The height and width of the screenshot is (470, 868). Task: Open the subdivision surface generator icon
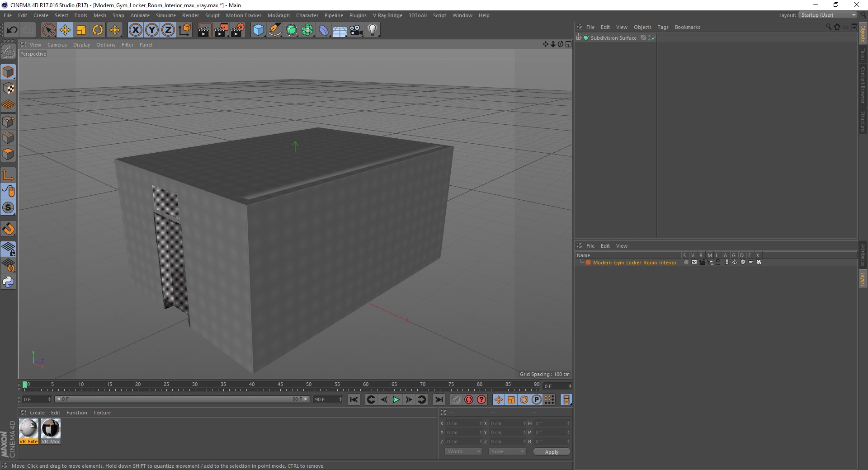click(291, 30)
